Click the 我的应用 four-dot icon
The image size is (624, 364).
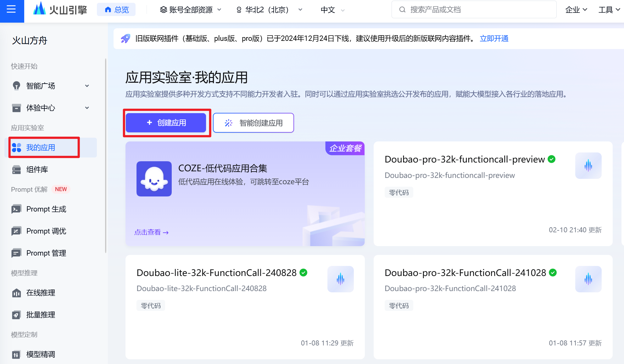click(x=16, y=147)
